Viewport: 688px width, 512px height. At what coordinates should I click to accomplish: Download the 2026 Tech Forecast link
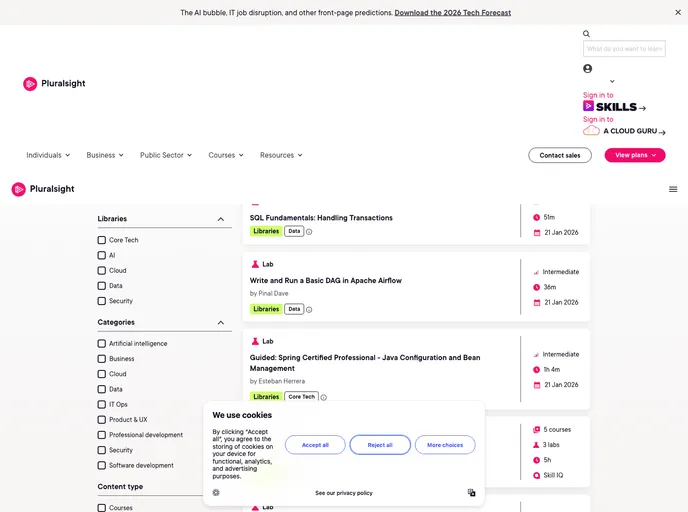tap(452, 13)
